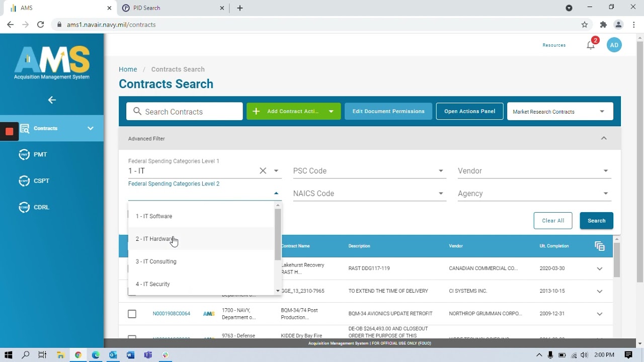Screen dimensions: 644x362
Task: Click AMS badge icon in N0001908C0064 row
Action: (209, 314)
